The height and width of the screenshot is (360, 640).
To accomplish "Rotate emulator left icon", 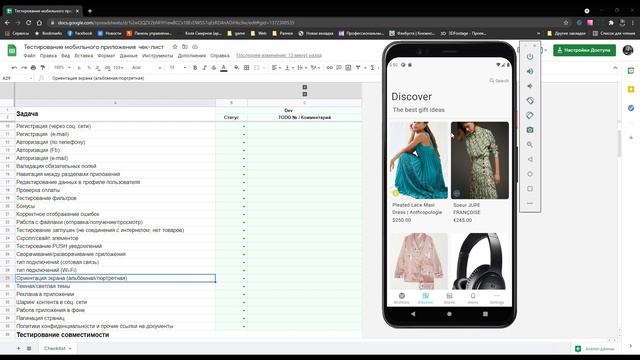I will click(530, 100).
